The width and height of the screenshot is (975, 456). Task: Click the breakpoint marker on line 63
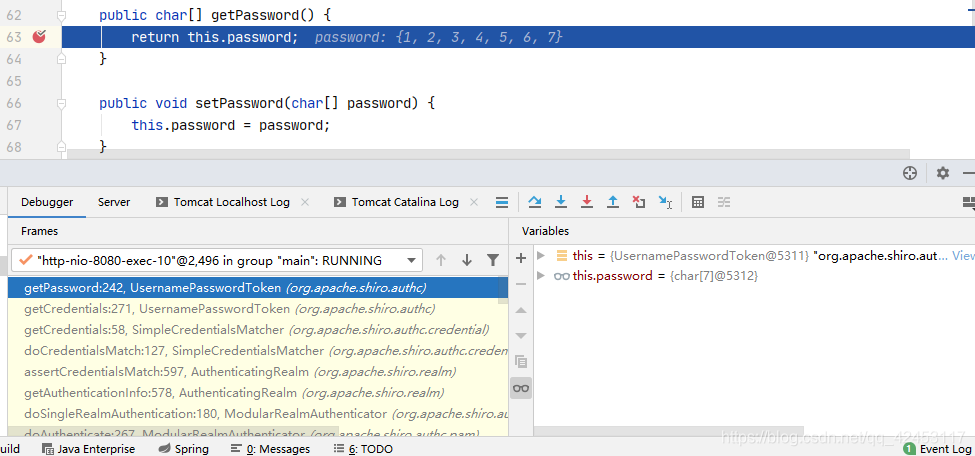pos(39,37)
